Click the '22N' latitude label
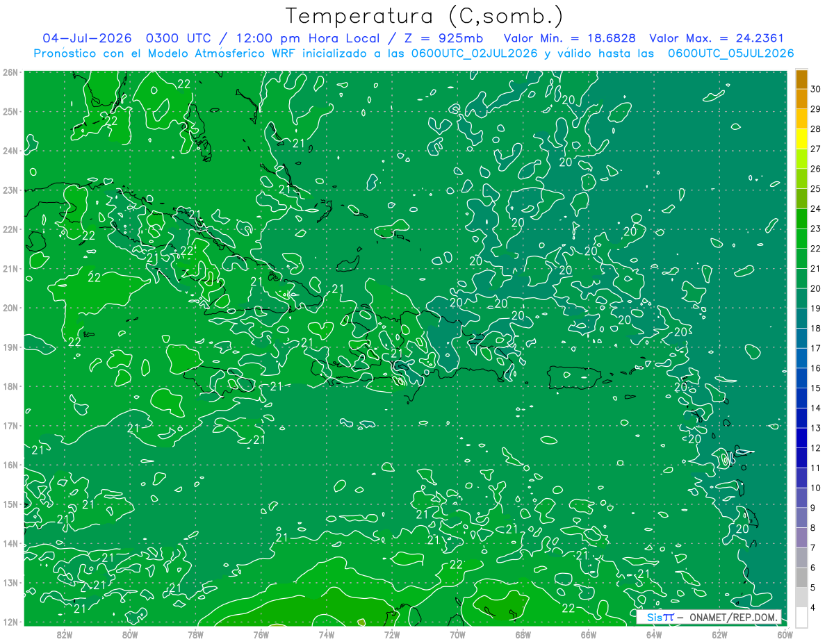 point(10,229)
